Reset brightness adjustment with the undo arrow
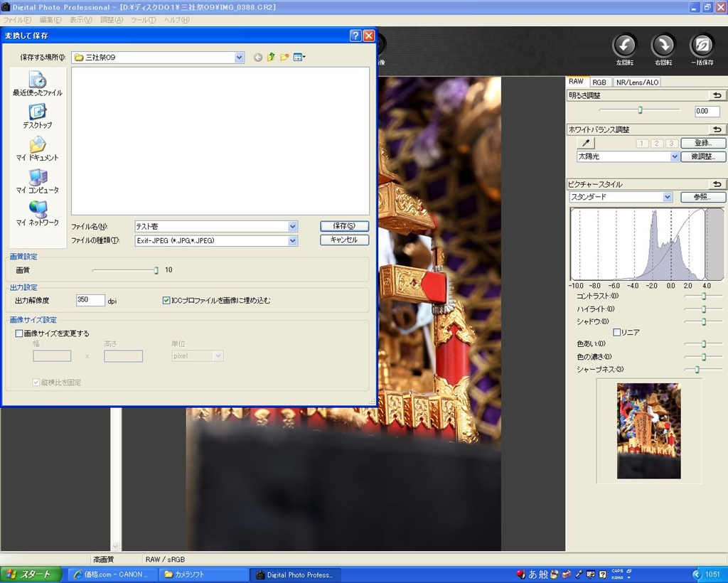 point(717,95)
